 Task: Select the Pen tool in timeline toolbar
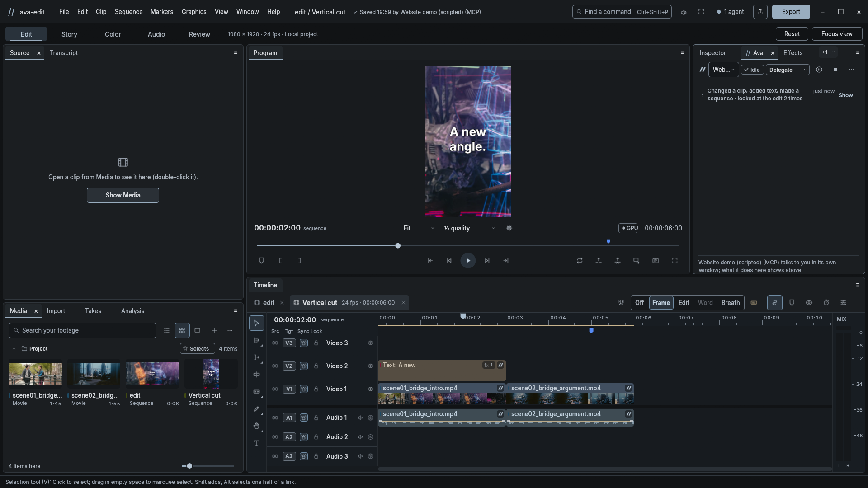coord(256,409)
